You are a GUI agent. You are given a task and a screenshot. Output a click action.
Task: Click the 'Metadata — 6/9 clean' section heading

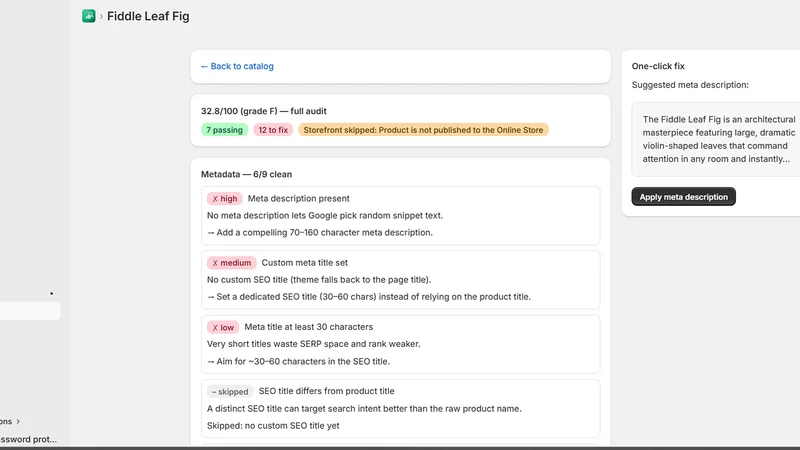246,174
